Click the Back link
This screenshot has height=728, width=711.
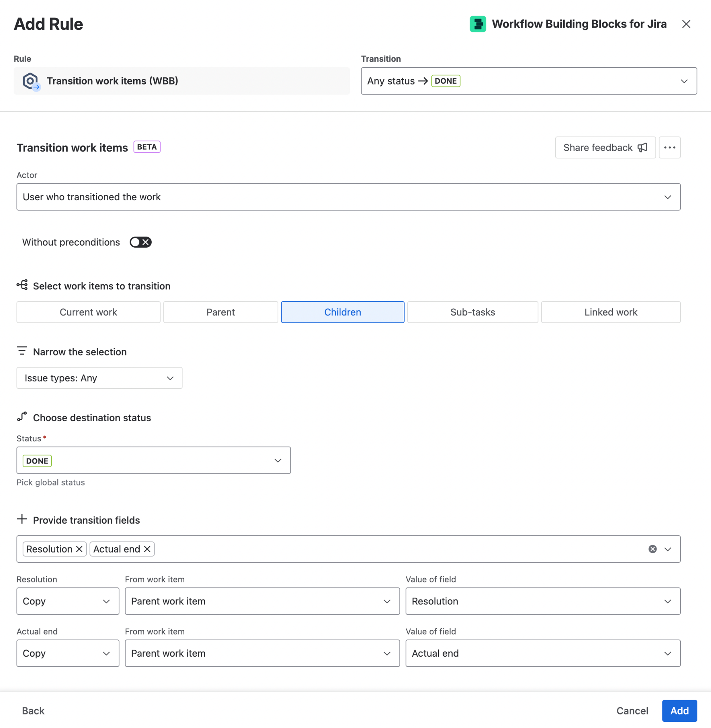click(x=32, y=711)
